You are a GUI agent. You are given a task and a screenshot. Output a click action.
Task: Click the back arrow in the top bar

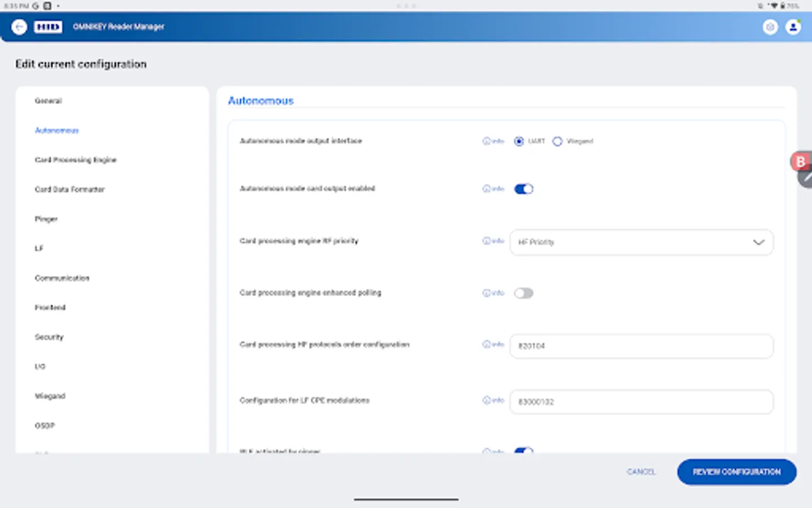click(19, 27)
